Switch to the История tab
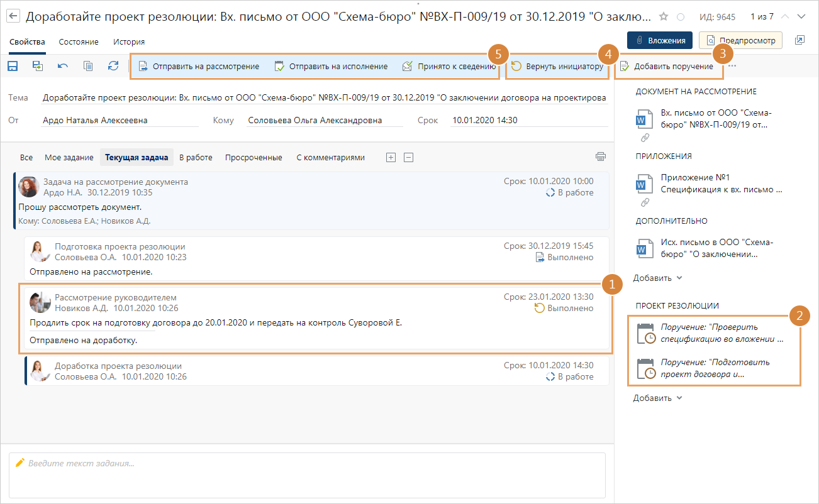 129,42
